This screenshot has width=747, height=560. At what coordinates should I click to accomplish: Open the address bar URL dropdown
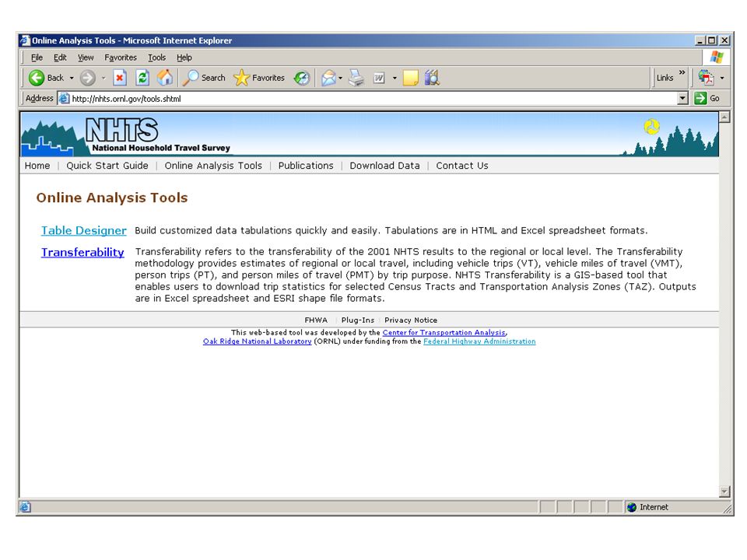click(682, 99)
